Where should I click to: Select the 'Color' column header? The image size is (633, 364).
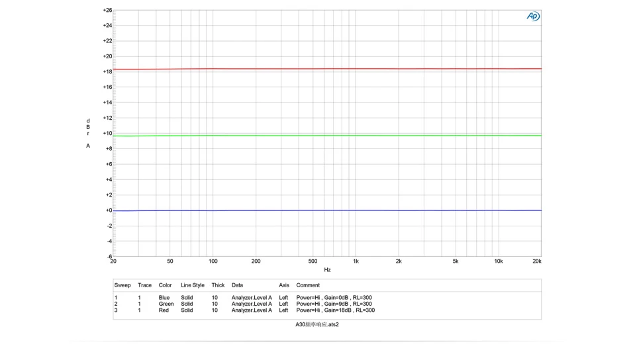[x=165, y=285]
